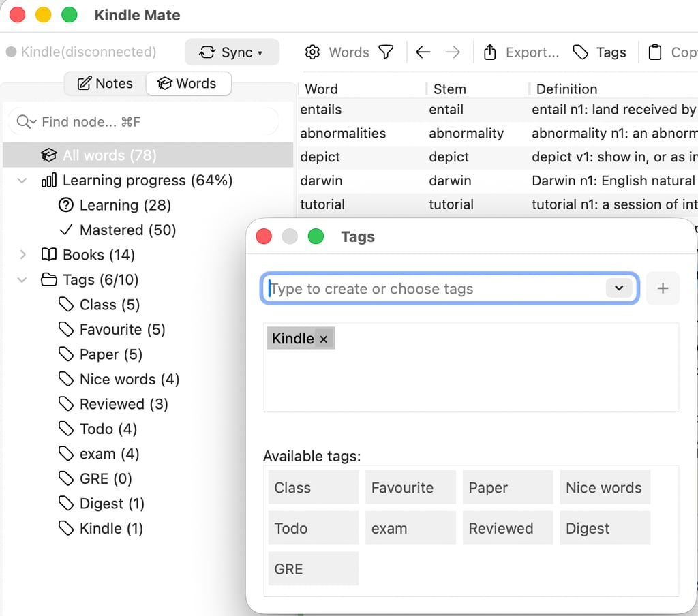
Task: Open the tag chooser dropdown arrow
Action: click(x=619, y=288)
